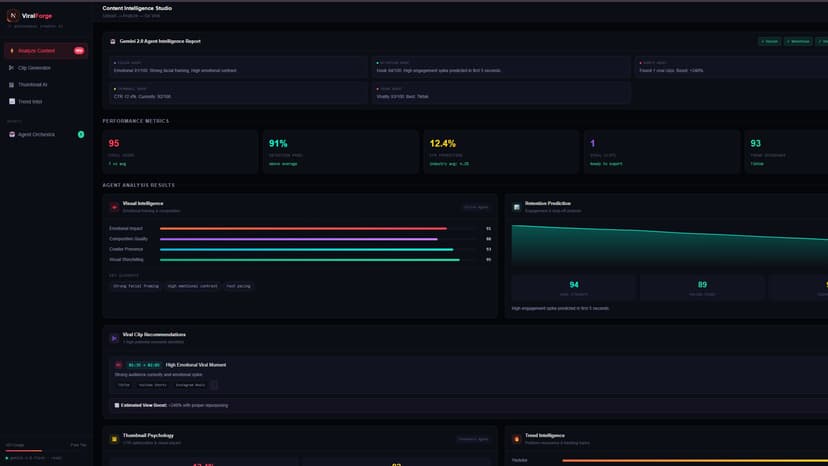Click the scissors icon for Clip Generator
Screen dimensions: 828x466
point(12,68)
